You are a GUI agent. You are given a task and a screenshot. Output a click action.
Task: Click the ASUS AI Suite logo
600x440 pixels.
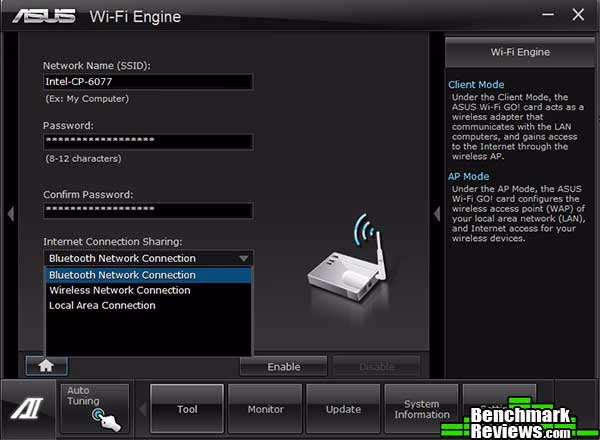click(27, 408)
